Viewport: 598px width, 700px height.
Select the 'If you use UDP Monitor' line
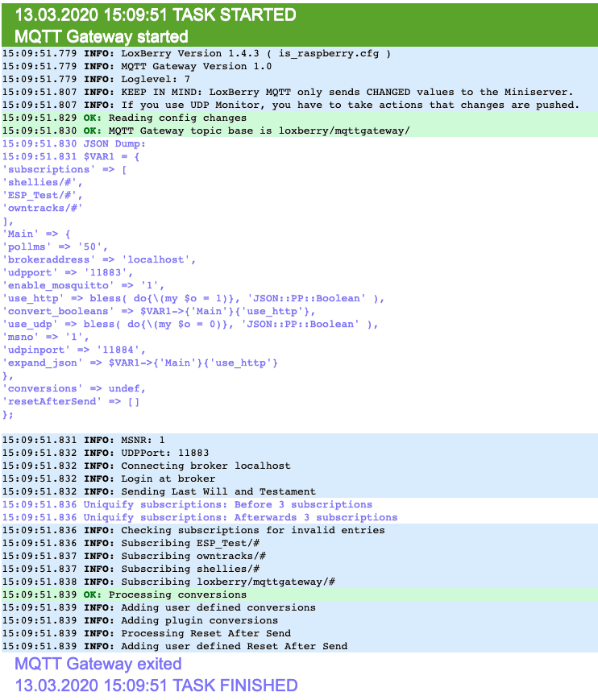pos(300,106)
